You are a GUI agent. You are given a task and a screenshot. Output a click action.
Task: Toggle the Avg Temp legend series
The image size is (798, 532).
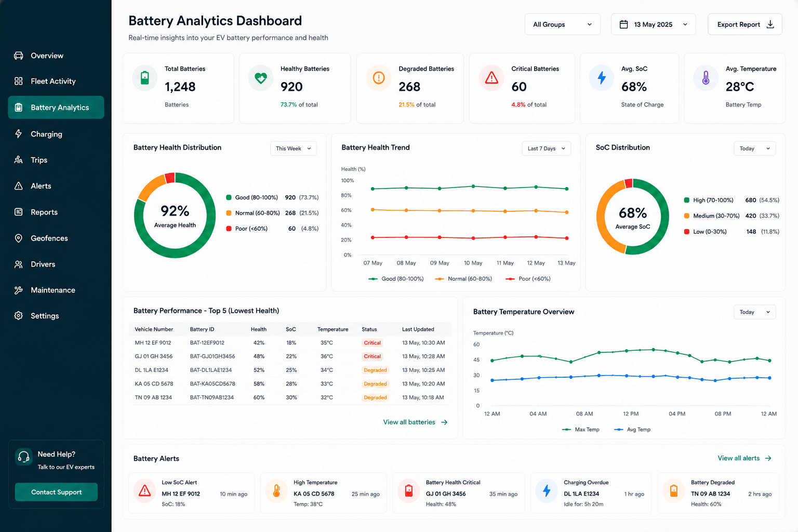(632, 430)
